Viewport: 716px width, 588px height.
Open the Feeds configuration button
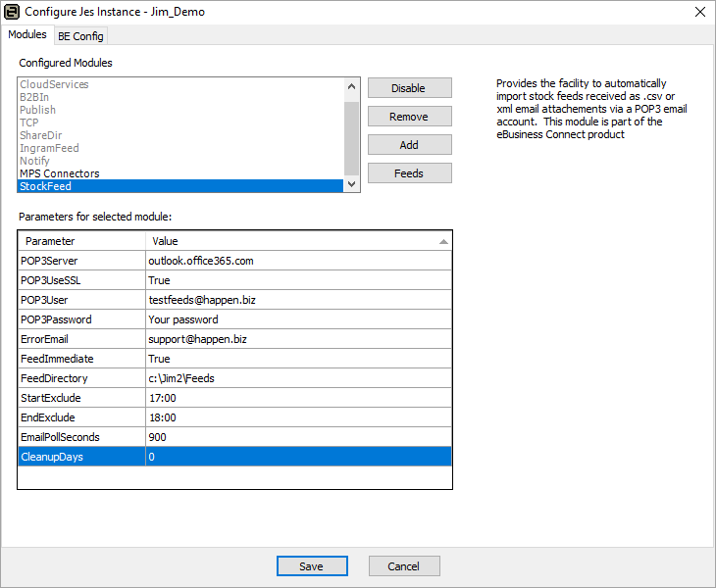pyautogui.click(x=409, y=173)
